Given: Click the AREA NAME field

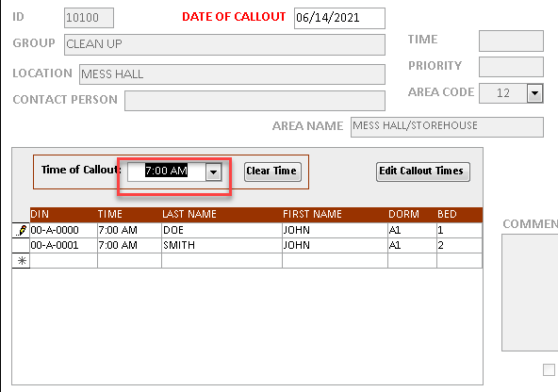Looking at the screenshot, I should 447,127.
